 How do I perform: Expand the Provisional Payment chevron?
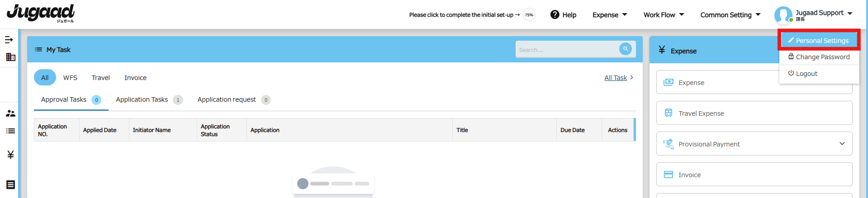coord(842,144)
